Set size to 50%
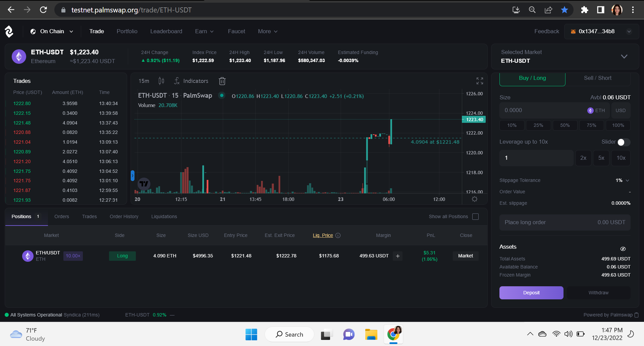Image resolution: width=644 pixels, height=346 pixels. pyautogui.click(x=565, y=125)
